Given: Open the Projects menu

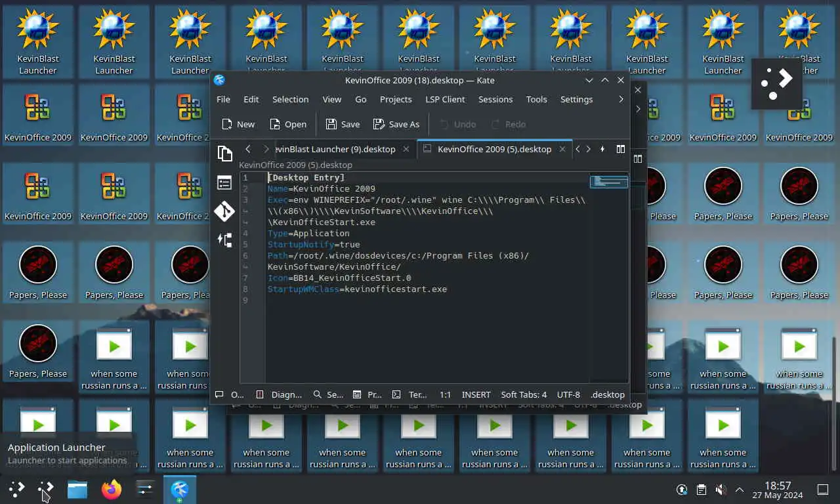Looking at the screenshot, I should click(396, 99).
